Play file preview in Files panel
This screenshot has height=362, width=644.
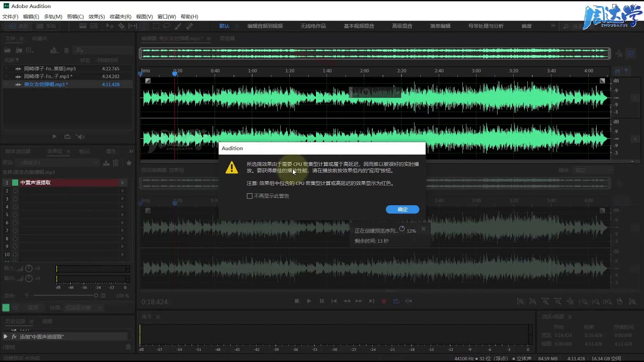pyautogui.click(x=54, y=136)
